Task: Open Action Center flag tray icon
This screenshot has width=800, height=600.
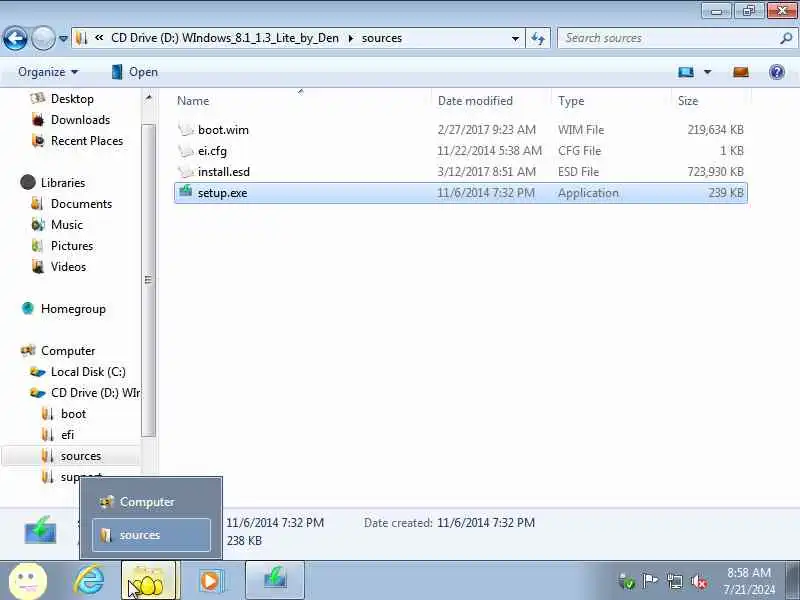Action: [650, 581]
